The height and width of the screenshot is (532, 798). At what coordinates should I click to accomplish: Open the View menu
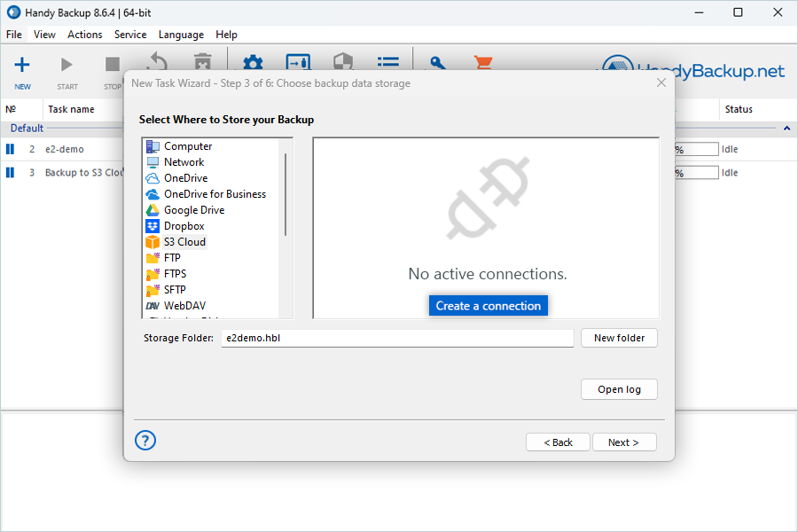point(44,35)
